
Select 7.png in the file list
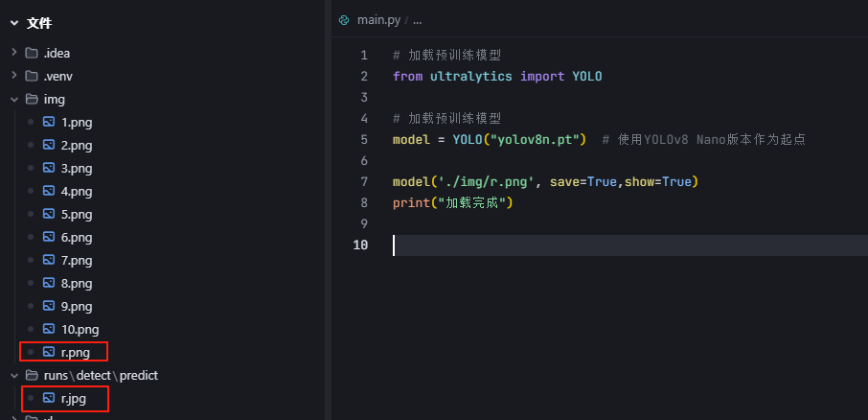point(76,260)
